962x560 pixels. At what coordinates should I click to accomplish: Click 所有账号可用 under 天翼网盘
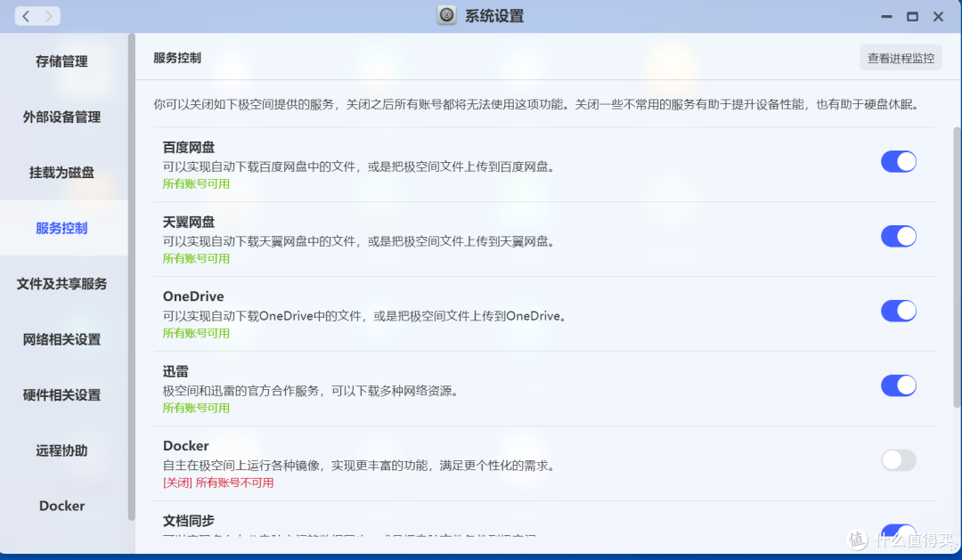196,259
